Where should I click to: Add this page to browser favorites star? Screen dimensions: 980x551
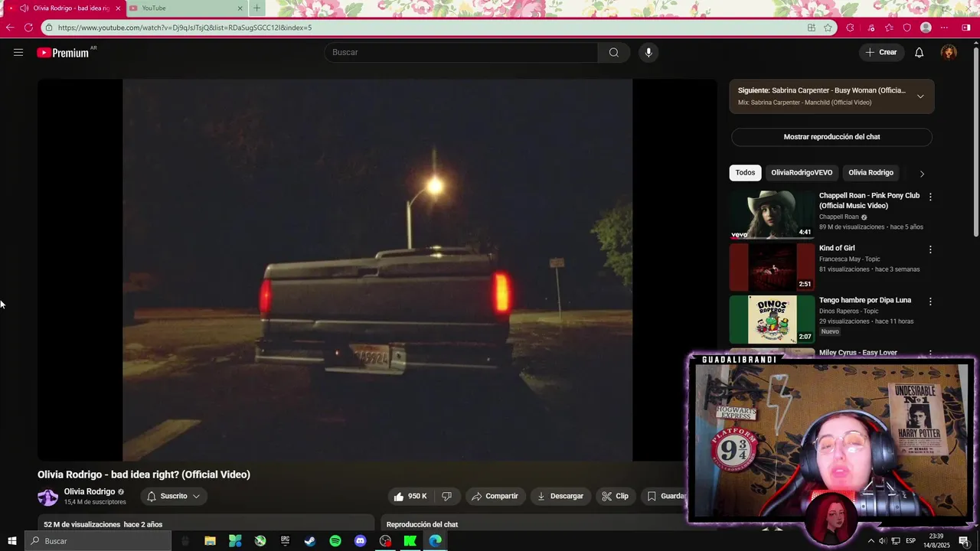pos(828,28)
